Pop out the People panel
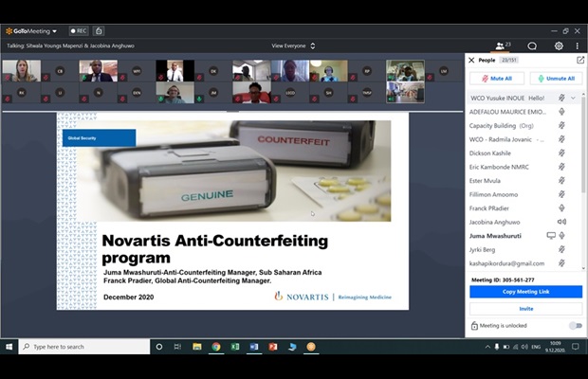The image size is (588, 379). [x=580, y=60]
